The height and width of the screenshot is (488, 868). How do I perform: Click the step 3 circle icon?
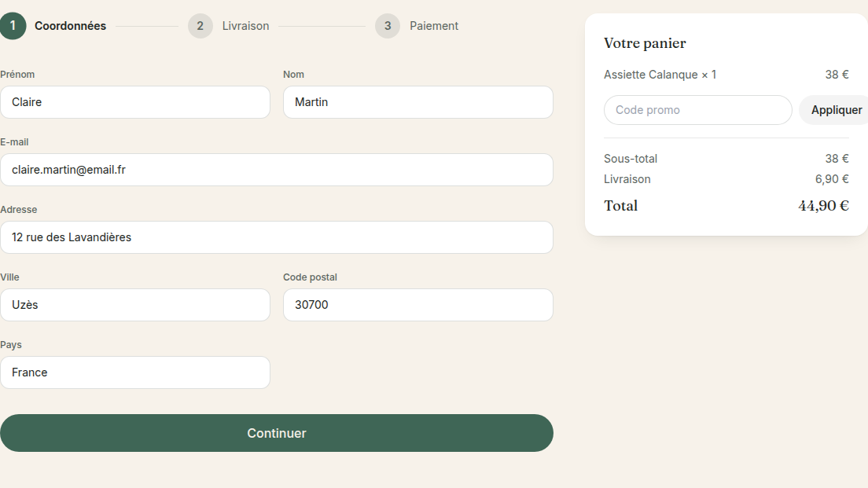[388, 26]
